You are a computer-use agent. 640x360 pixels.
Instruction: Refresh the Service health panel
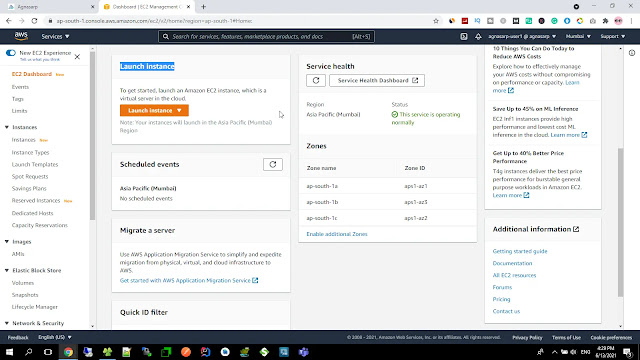[316, 80]
